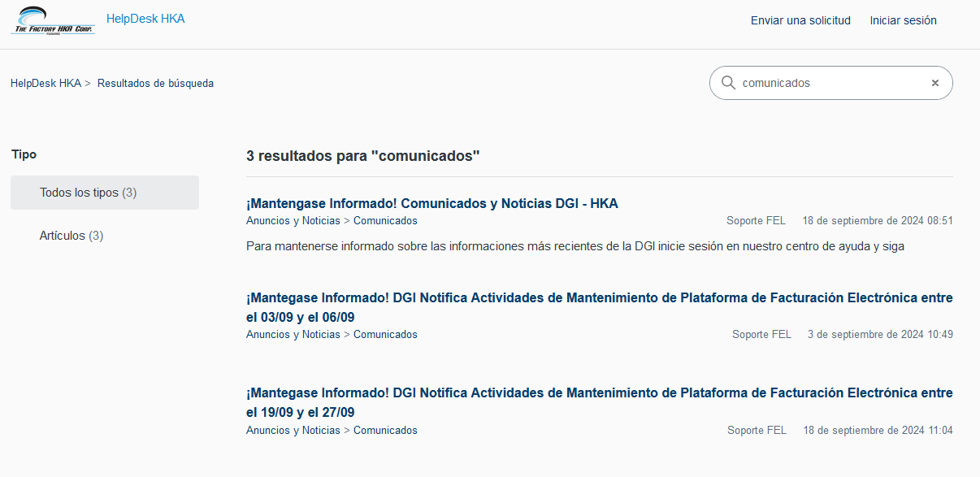The height and width of the screenshot is (477, 980).
Task: Go to HelpDesk HKA in the breadcrumb
Action: [x=46, y=83]
